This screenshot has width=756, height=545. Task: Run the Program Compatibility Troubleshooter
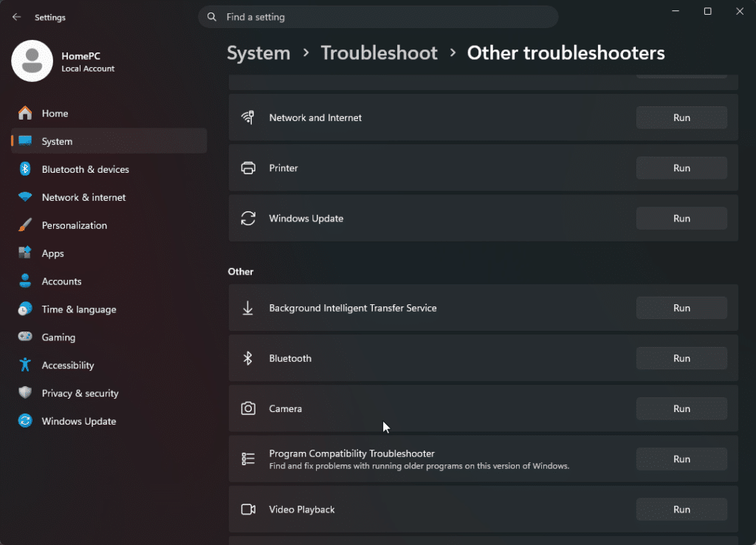(681, 459)
